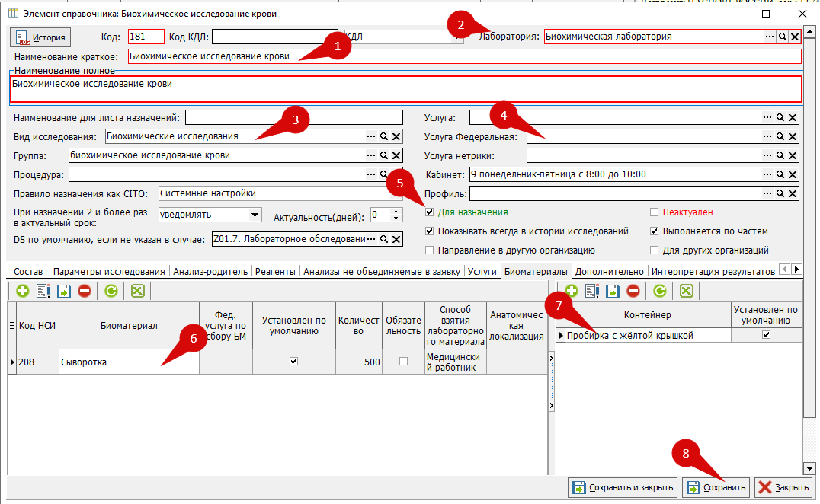
Task: Delete selected container with red minus
Action: click(633, 291)
